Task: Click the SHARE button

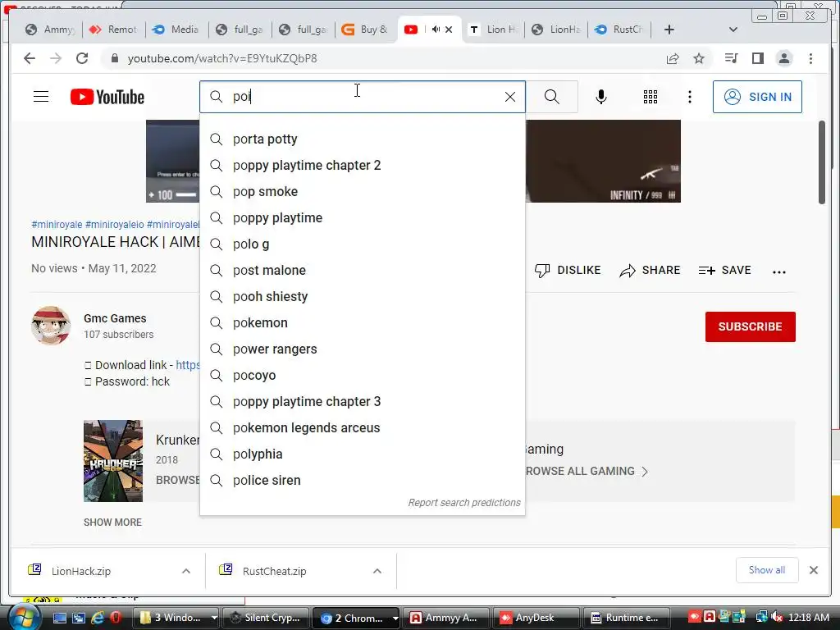Action: pyautogui.click(x=650, y=271)
